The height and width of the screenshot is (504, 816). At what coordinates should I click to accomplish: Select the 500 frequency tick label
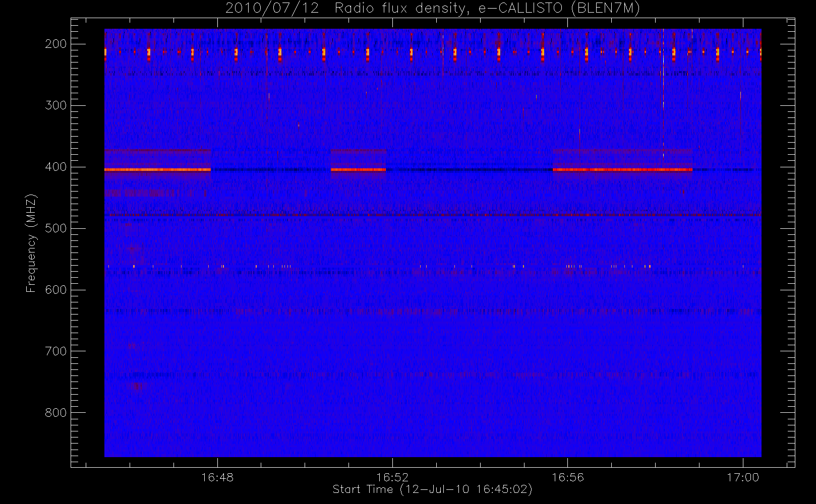(55, 228)
